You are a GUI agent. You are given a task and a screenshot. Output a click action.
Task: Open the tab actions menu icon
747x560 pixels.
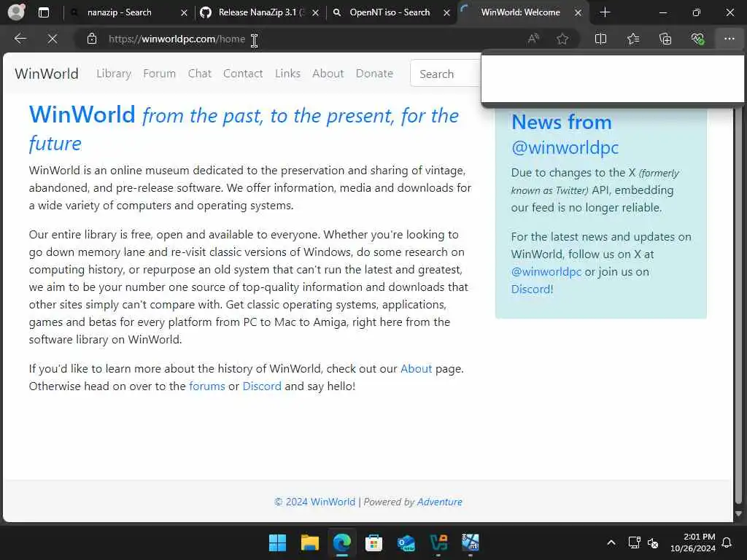(43, 12)
